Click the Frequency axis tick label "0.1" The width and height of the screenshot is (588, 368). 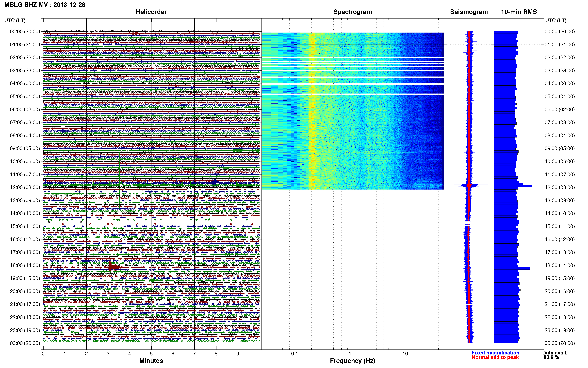coord(295,354)
